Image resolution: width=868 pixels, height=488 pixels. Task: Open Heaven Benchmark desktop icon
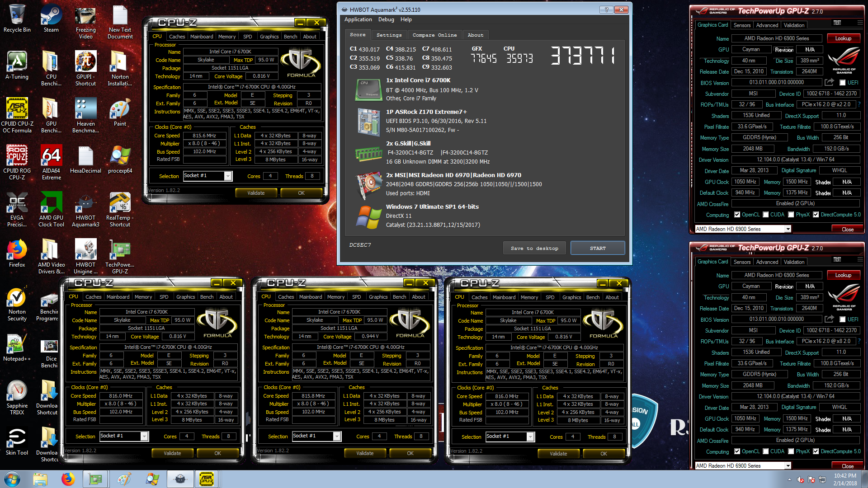tap(85, 115)
